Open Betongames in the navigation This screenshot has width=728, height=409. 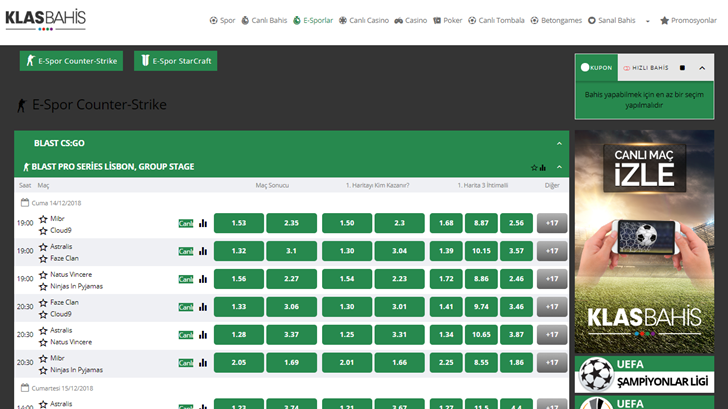(556, 20)
